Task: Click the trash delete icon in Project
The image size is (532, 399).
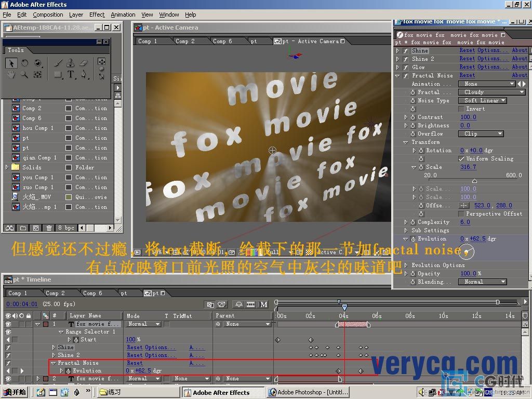Action: [x=49, y=228]
